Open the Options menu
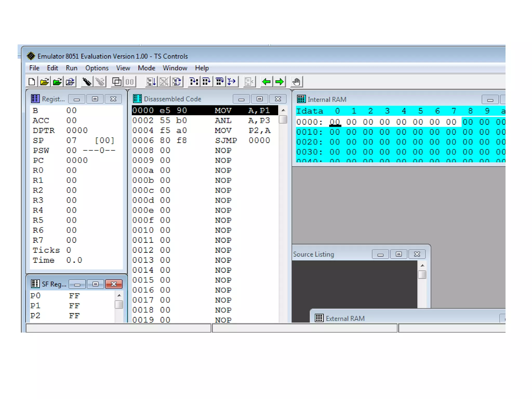The image size is (532, 399). [97, 68]
